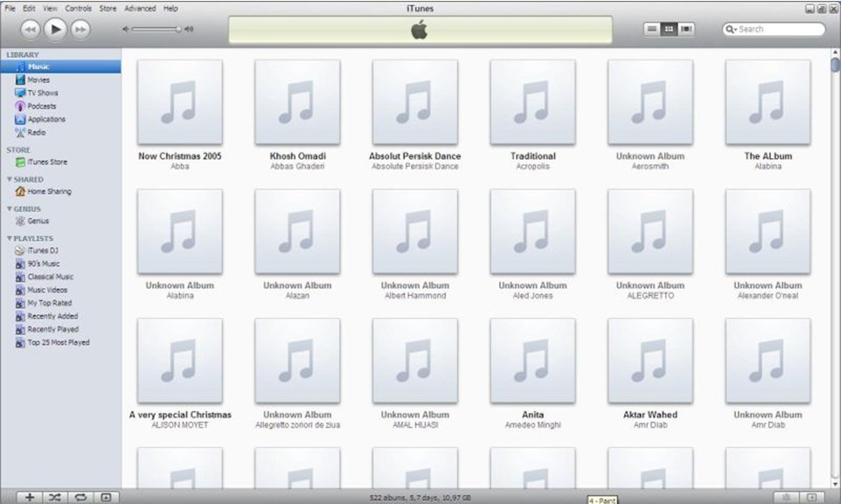The image size is (841, 504).
Task: Open the Advanced menu
Action: (139, 8)
